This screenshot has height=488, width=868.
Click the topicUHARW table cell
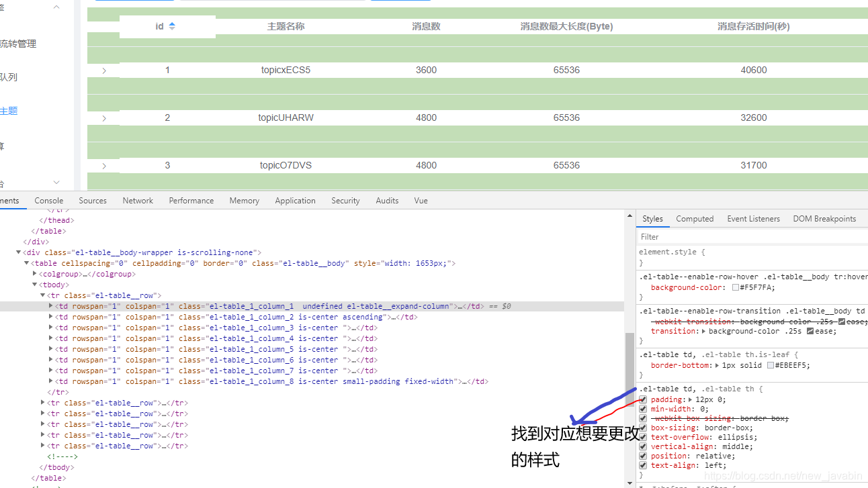coord(286,117)
